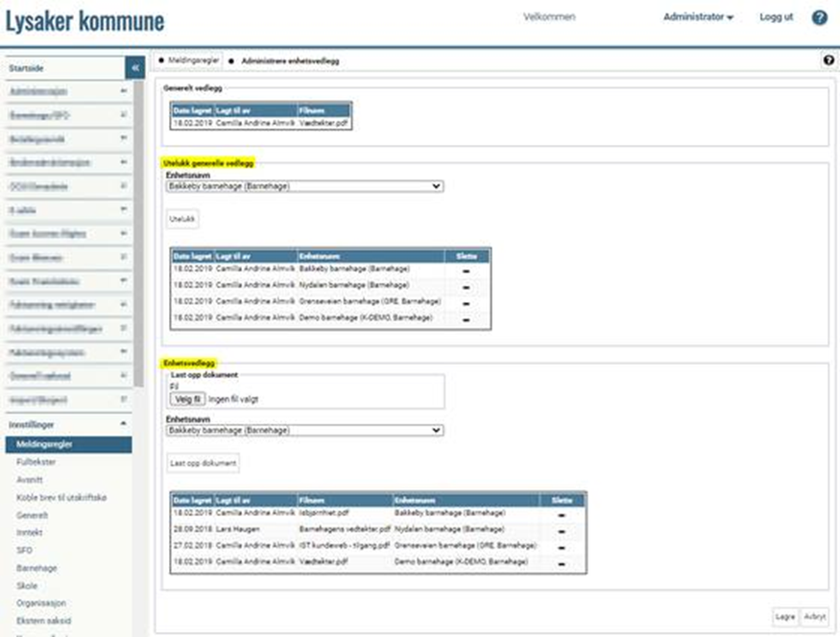The width and height of the screenshot is (840, 637).
Task: Collapse the Innstillinger sidebar section
Action: pos(123,423)
